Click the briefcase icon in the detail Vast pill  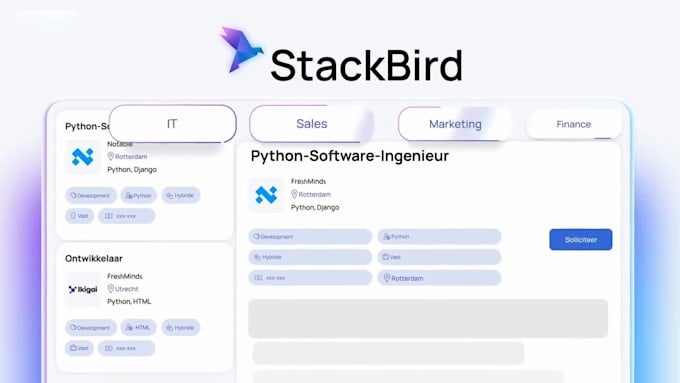click(x=385, y=257)
